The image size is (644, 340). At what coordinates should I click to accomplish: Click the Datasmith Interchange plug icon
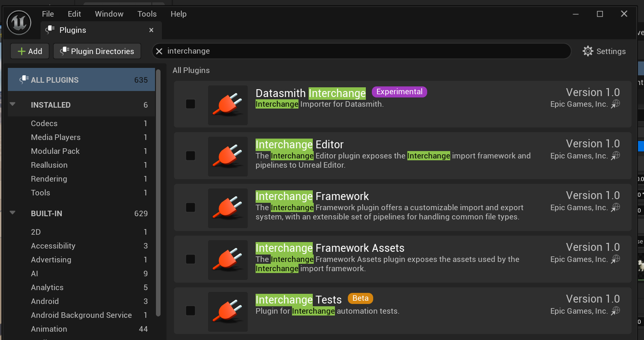coord(228,105)
